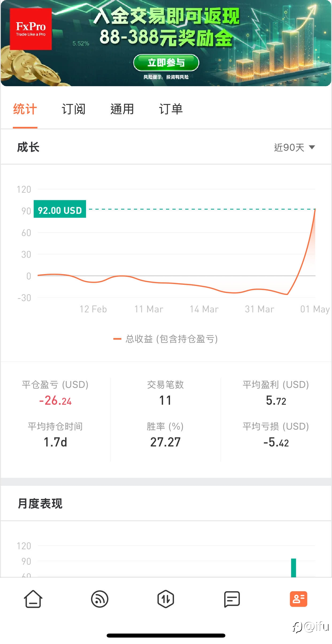Tap the FxPro red logo
332x644 pixels.
pyautogui.click(x=31, y=29)
